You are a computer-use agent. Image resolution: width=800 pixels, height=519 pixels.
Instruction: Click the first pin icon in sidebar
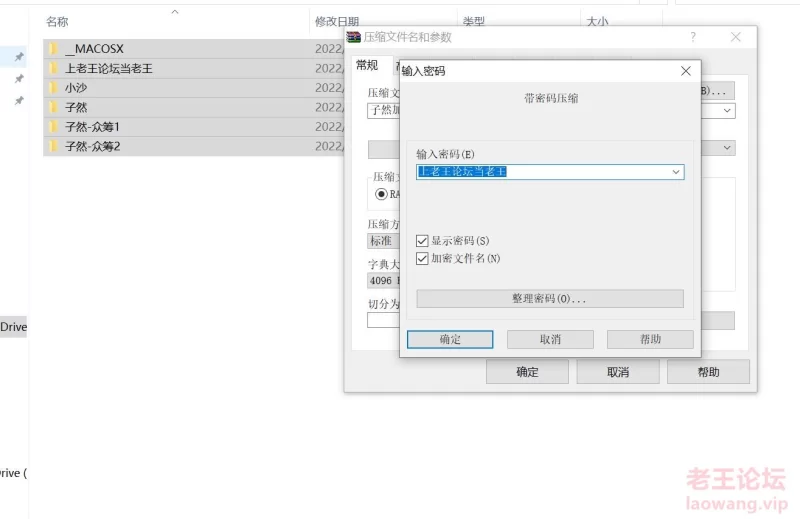pyautogui.click(x=19, y=57)
